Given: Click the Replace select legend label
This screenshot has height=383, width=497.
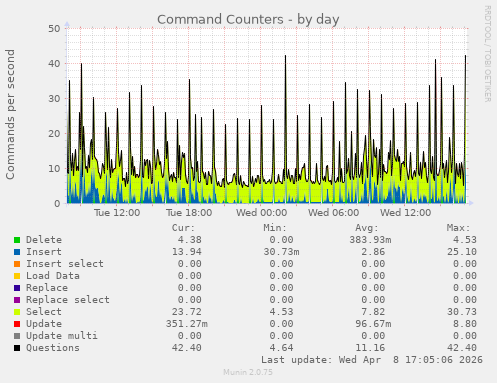Looking at the screenshot, I should (x=68, y=300).
